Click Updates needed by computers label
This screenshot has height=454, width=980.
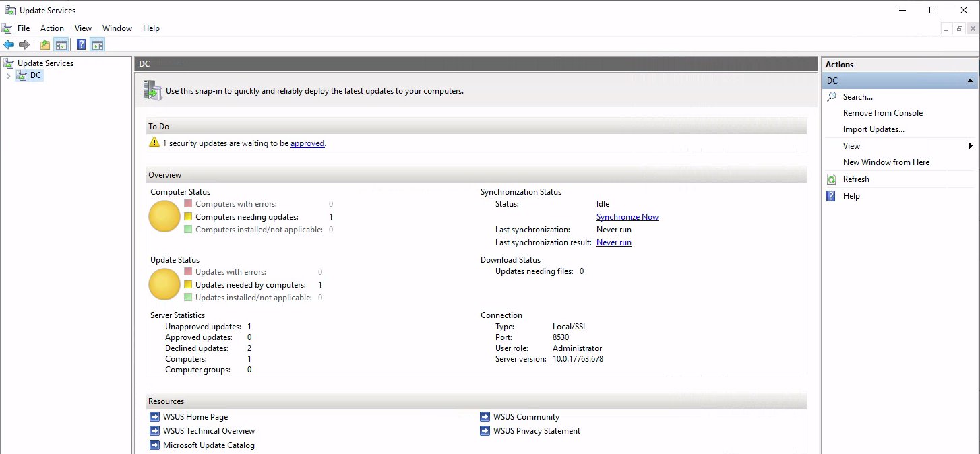tap(251, 285)
